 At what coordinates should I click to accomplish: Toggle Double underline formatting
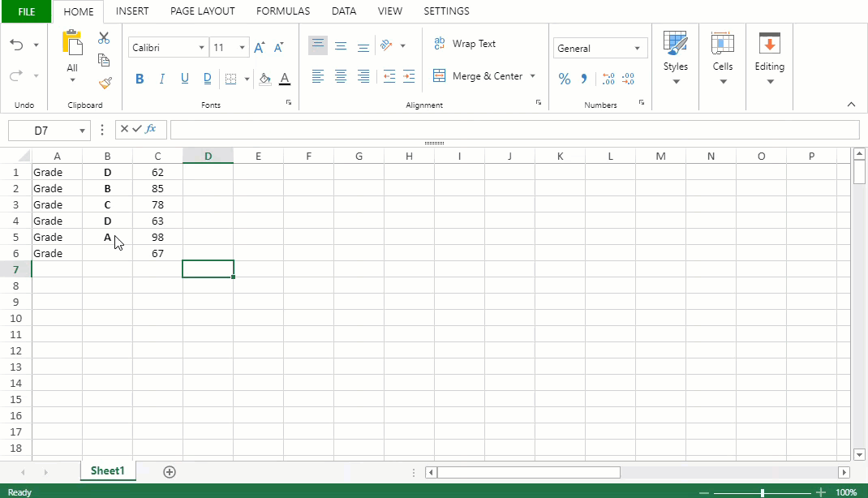click(x=207, y=79)
